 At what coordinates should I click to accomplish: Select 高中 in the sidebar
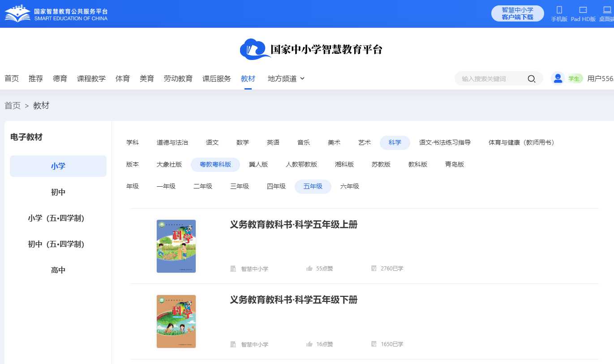(x=58, y=270)
